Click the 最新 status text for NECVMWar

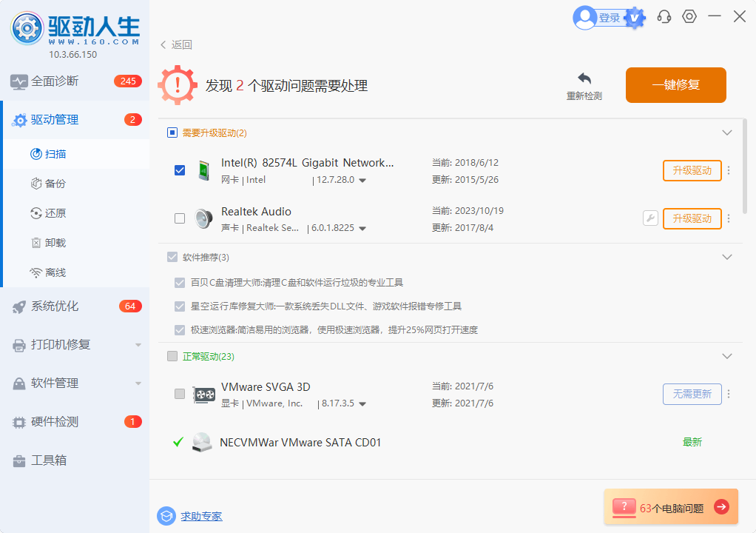(692, 442)
